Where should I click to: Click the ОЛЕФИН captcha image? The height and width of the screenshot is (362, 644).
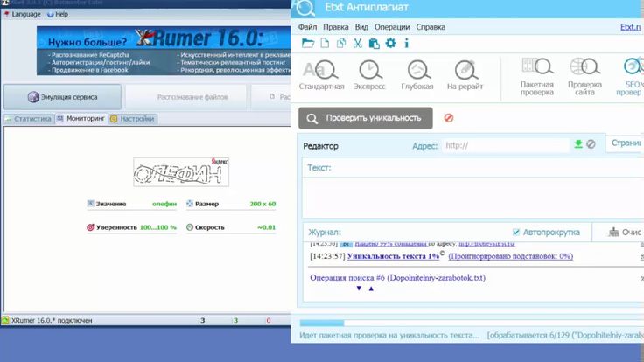click(181, 172)
